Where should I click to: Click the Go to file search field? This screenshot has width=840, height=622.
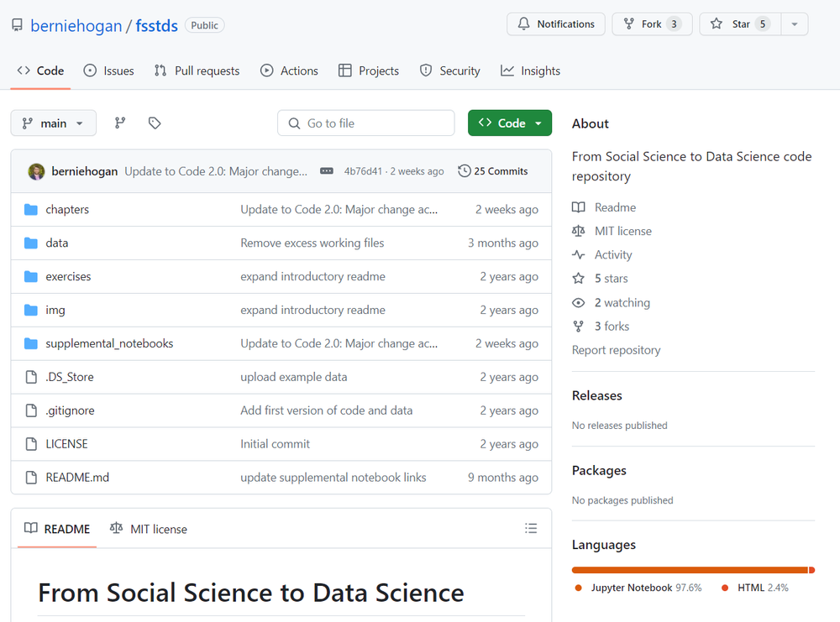[366, 123]
